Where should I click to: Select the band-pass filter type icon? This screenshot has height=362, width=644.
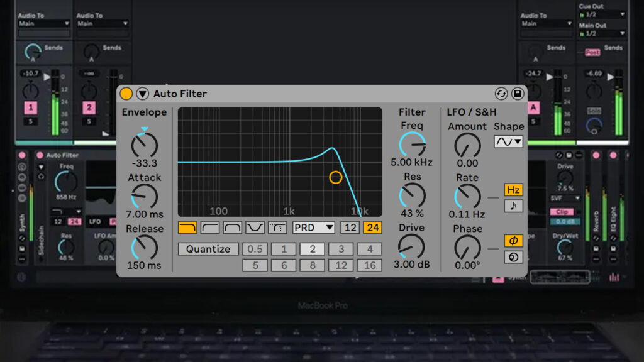coord(233,228)
